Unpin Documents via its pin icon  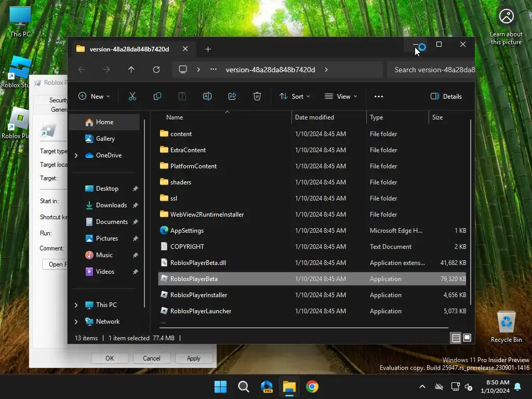(x=136, y=222)
